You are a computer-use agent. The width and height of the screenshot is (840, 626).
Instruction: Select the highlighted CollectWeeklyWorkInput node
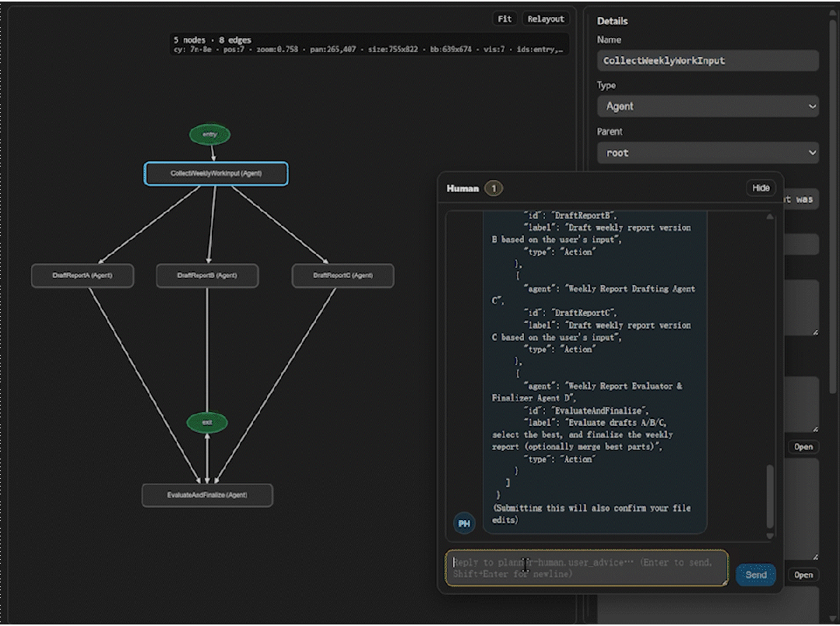pyautogui.click(x=216, y=174)
